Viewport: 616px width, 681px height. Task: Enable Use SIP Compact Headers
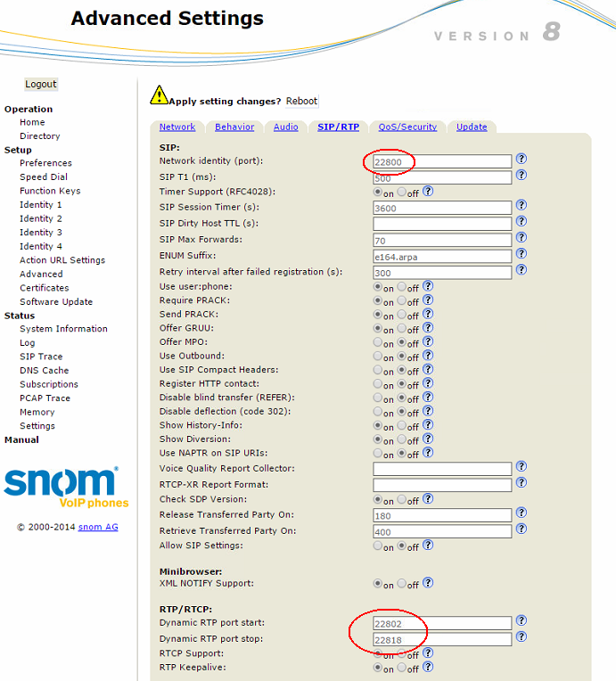pos(378,371)
